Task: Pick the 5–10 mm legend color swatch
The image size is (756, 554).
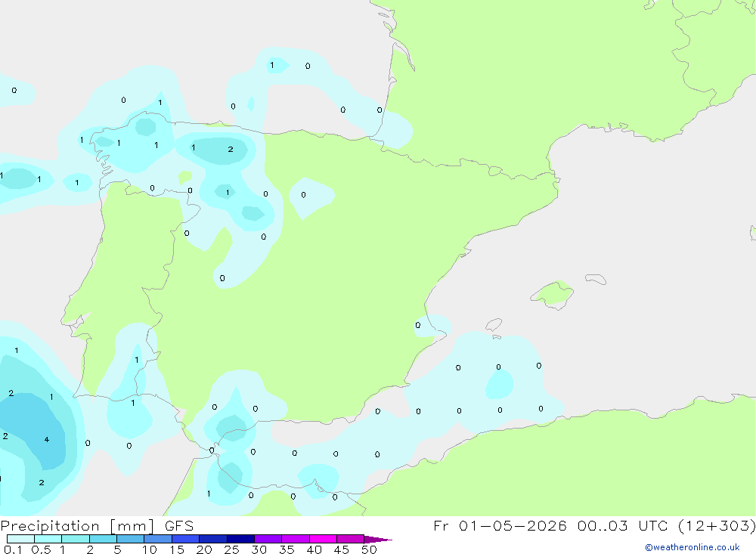Action: click(131, 539)
